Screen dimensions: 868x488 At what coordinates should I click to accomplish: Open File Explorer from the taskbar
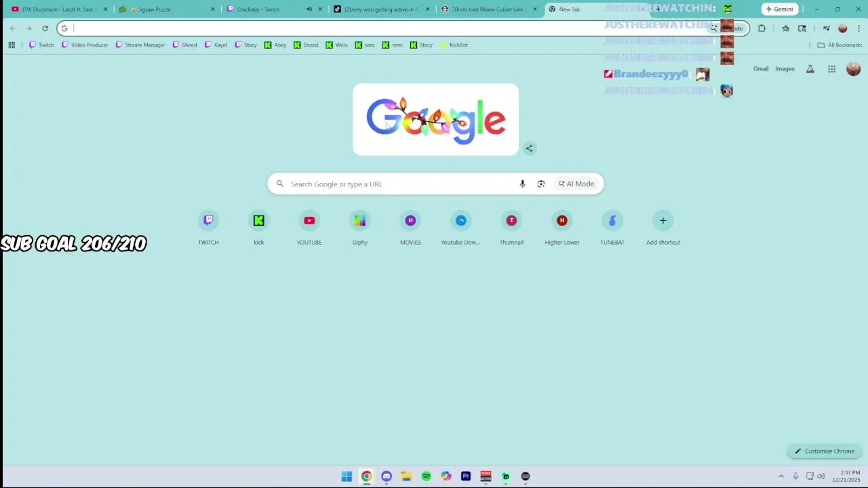coord(406,476)
